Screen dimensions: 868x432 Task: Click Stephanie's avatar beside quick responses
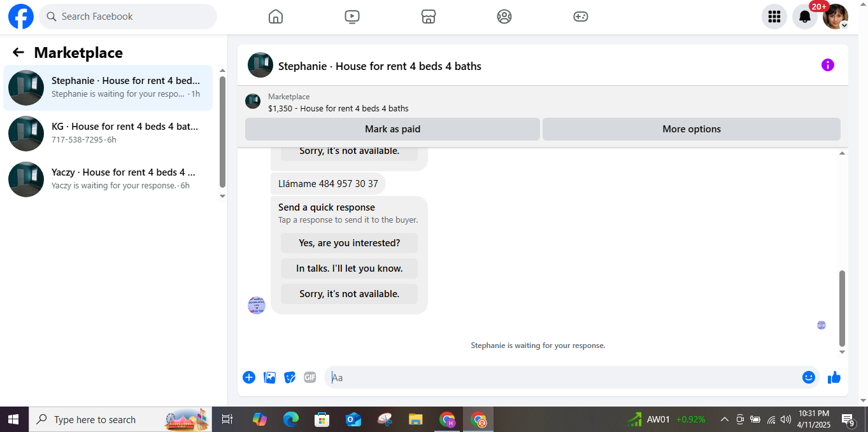257,305
